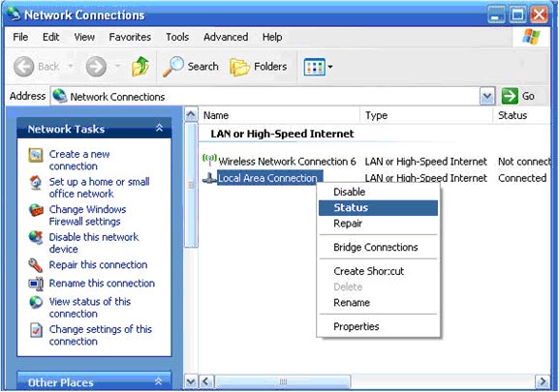559x392 pixels.
Task: Expand the Other Places panel
Action: click(x=159, y=381)
